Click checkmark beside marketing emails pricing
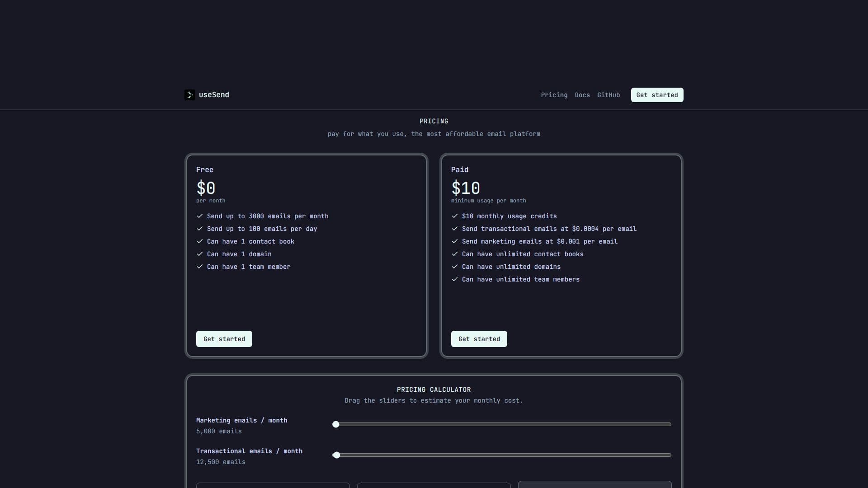The image size is (868, 488). pos(455,241)
